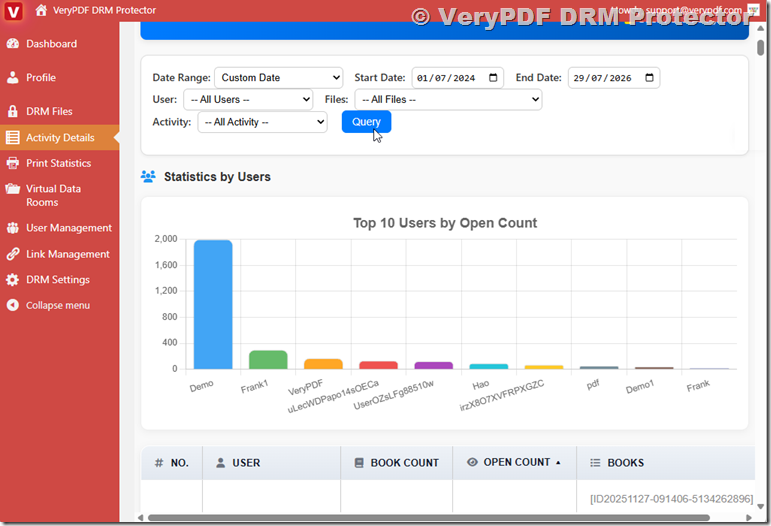771x526 pixels.
Task: Sort table by OPEN COUNT header
Action: (x=514, y=463)
